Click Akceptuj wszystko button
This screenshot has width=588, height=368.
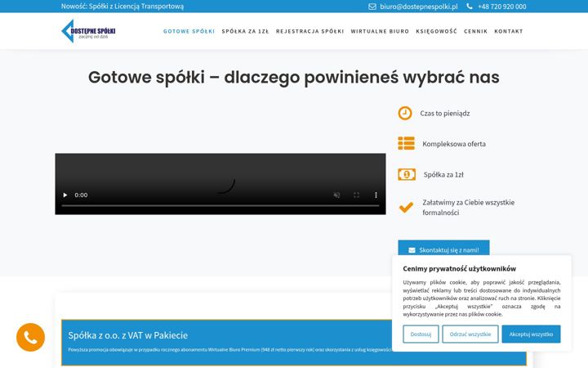[x=531, y=334]
